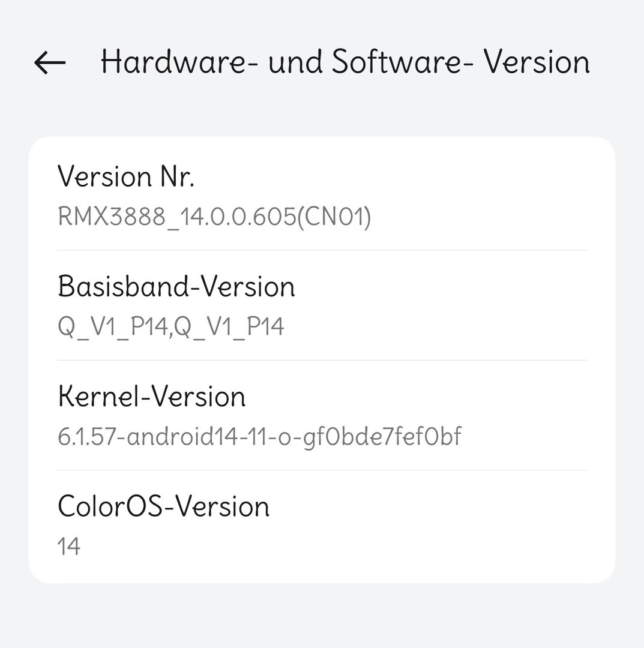Click "android14" in the kernel string

coord(171,436)
